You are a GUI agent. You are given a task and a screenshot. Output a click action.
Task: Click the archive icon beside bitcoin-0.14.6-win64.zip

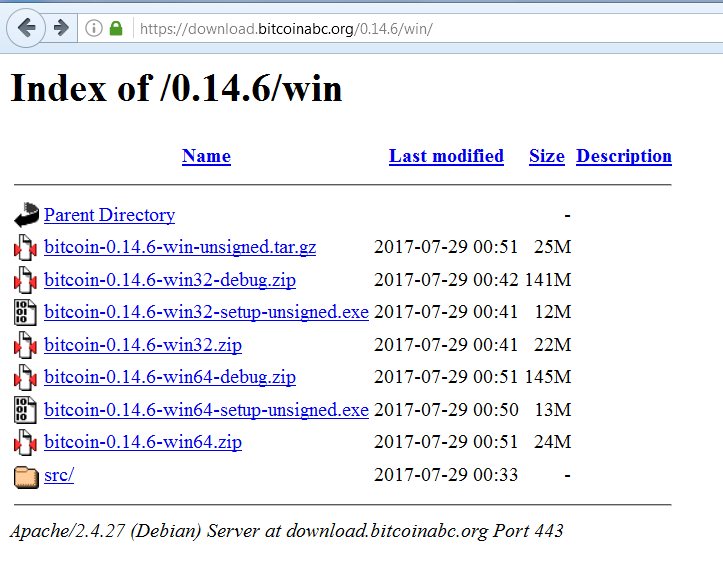click(25, 442)
